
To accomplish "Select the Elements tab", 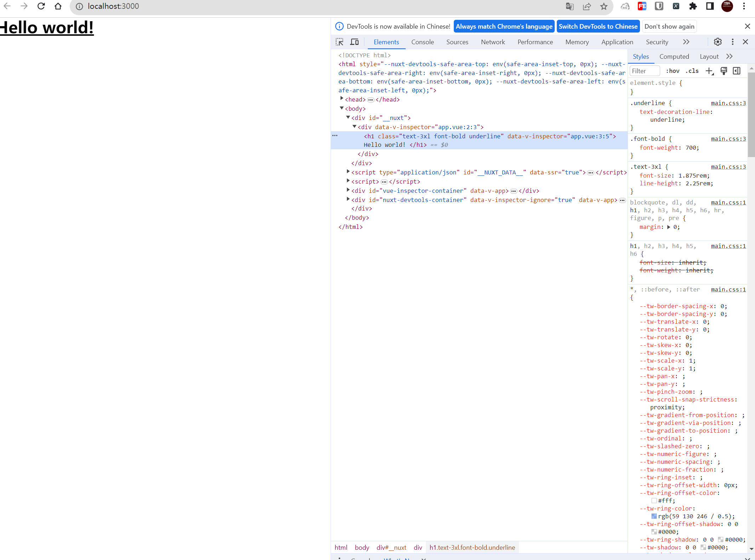I will click(386, 42).
